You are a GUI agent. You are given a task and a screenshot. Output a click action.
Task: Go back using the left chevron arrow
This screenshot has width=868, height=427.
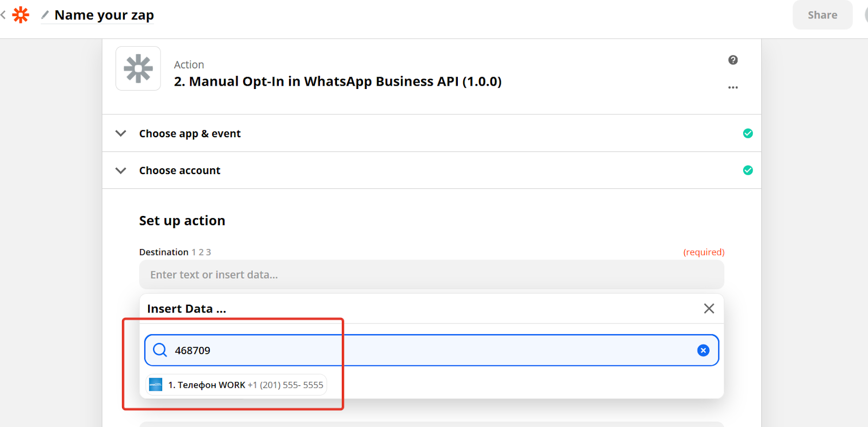(3, 15)
